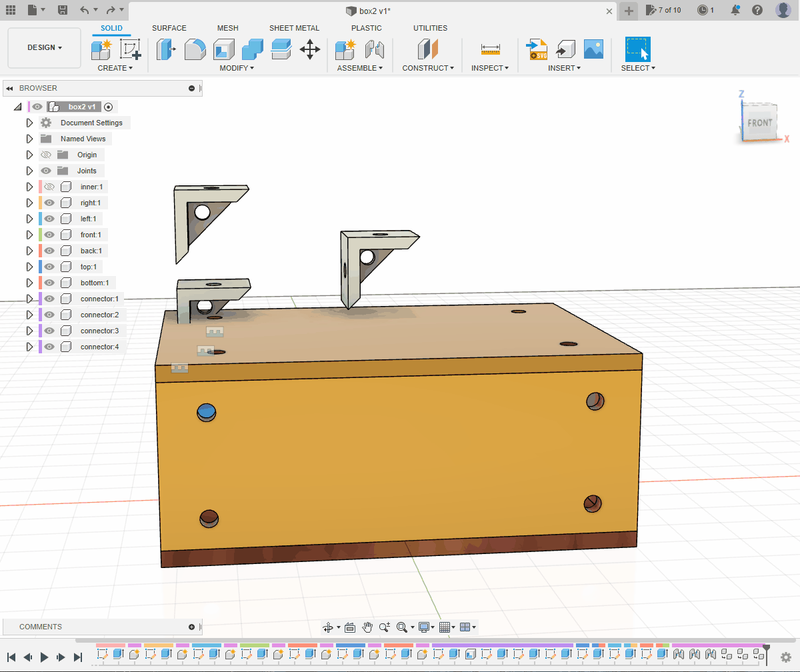Switch to the SURFACE tab
The image size is (800, 672).
point(169,28)
